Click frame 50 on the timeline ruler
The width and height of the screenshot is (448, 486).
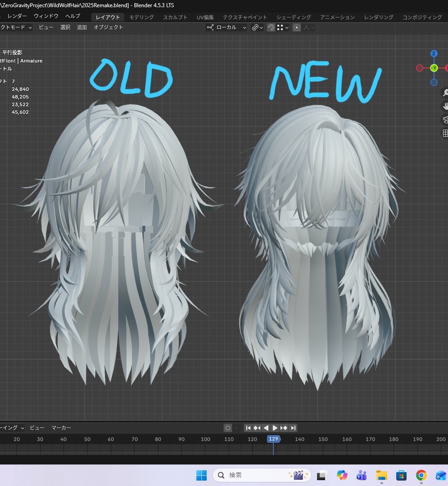click(87, 439)
